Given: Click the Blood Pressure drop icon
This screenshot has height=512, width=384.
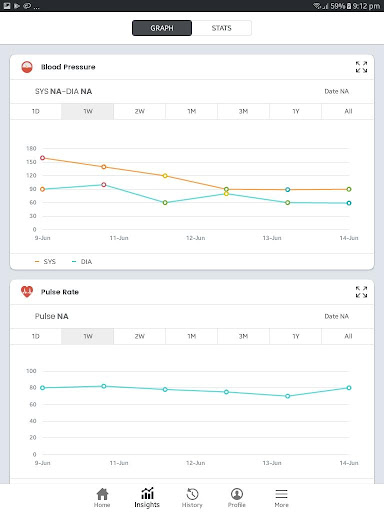Looking at the screenshot, I should click(27, 67).
